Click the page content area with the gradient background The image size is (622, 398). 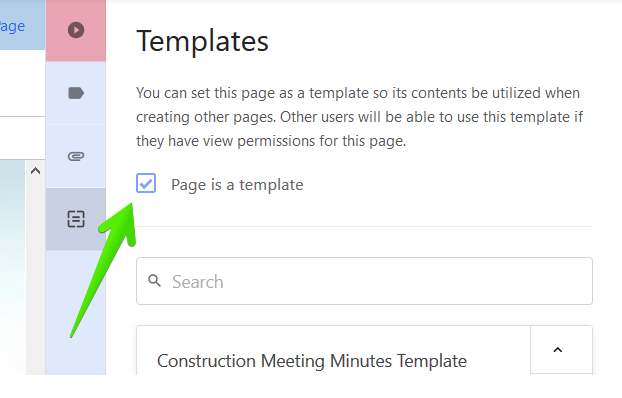pos(12,267)
